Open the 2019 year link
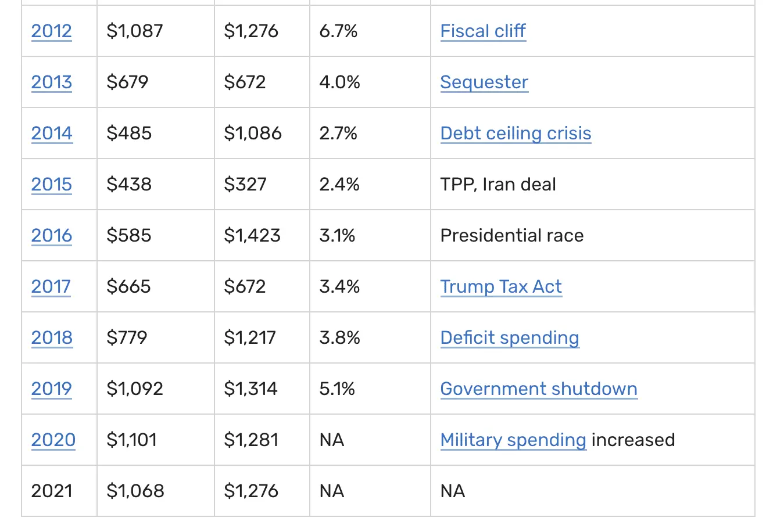766x532 pixels. pyautogui.click(x=51, y=389)
